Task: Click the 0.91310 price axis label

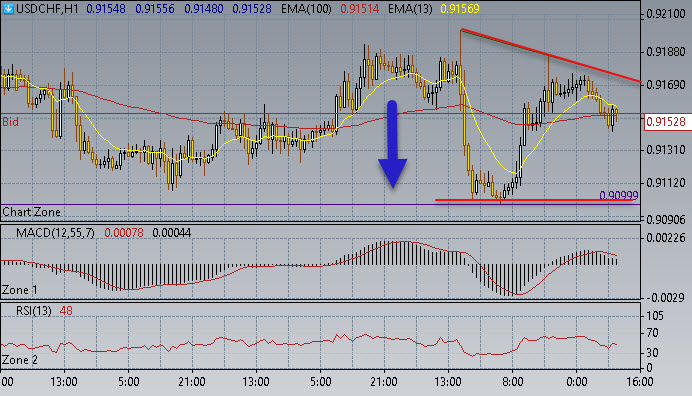Action: click(666, 150)
